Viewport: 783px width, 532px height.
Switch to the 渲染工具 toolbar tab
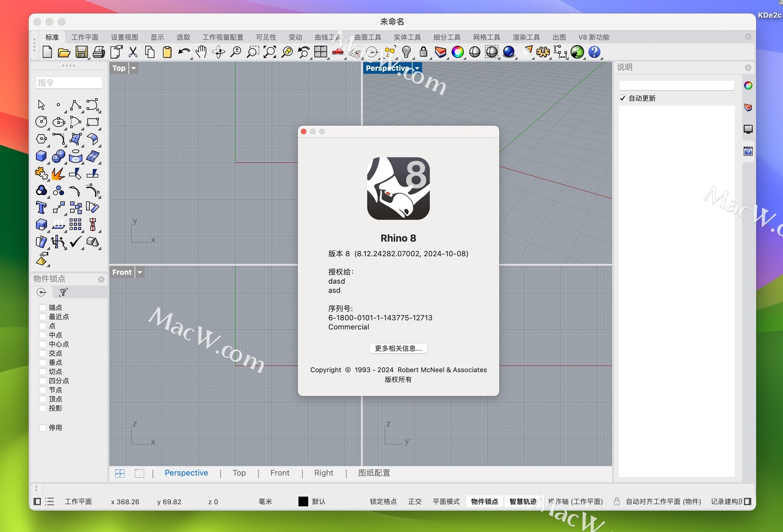pyautogui.click(x=526, y=37)
